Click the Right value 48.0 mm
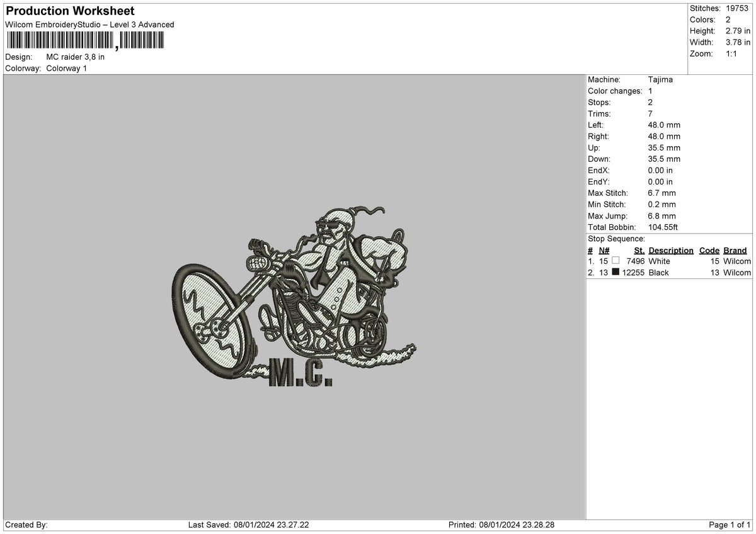Viewport: 756px width, 534px height. click(664, 136)
